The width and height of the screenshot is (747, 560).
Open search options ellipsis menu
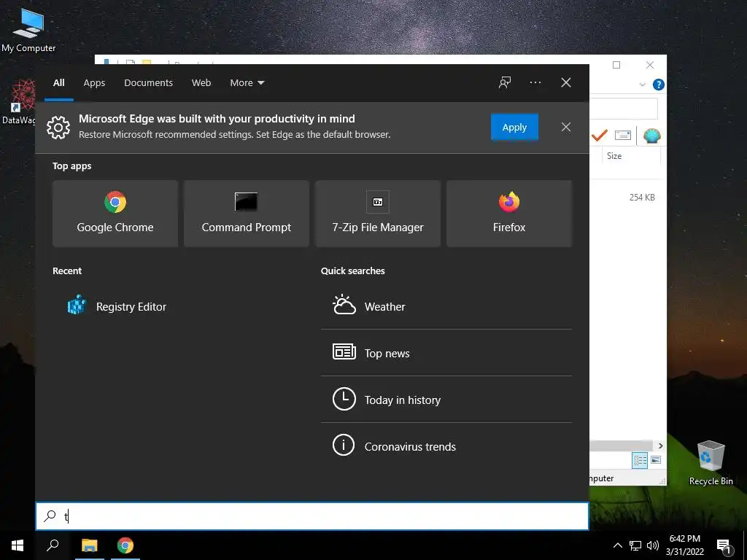pos(535,82)
